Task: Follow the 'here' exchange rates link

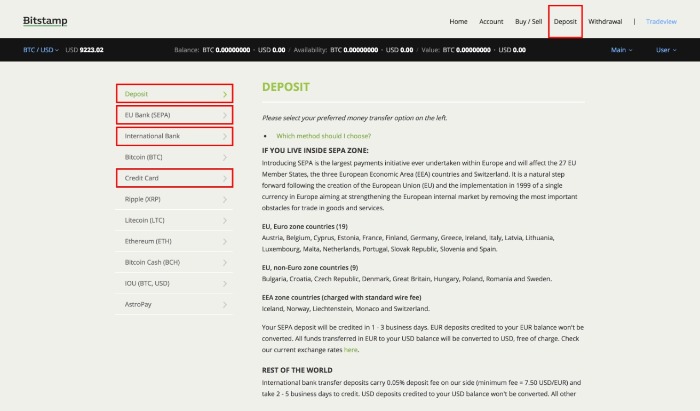Action: click(350, 350)
